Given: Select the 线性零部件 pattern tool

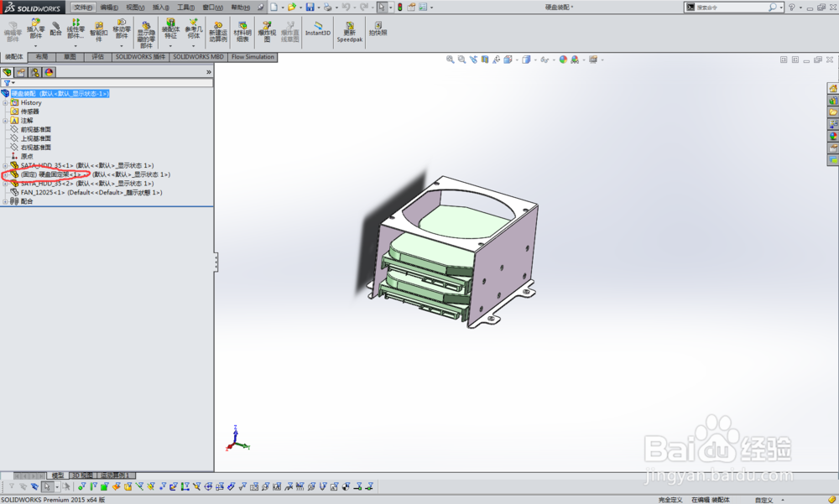Looking at the screenshot, I should click(x=76, y=29).
